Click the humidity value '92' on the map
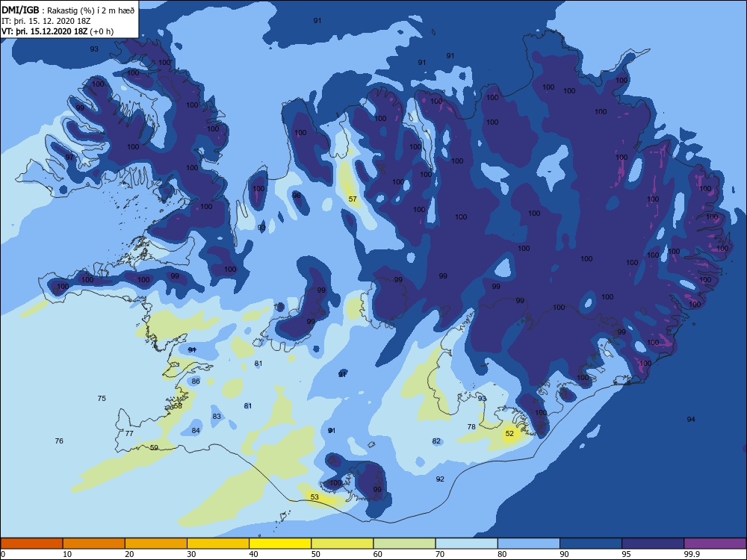The image size is (747, 560). pos(440,479)
